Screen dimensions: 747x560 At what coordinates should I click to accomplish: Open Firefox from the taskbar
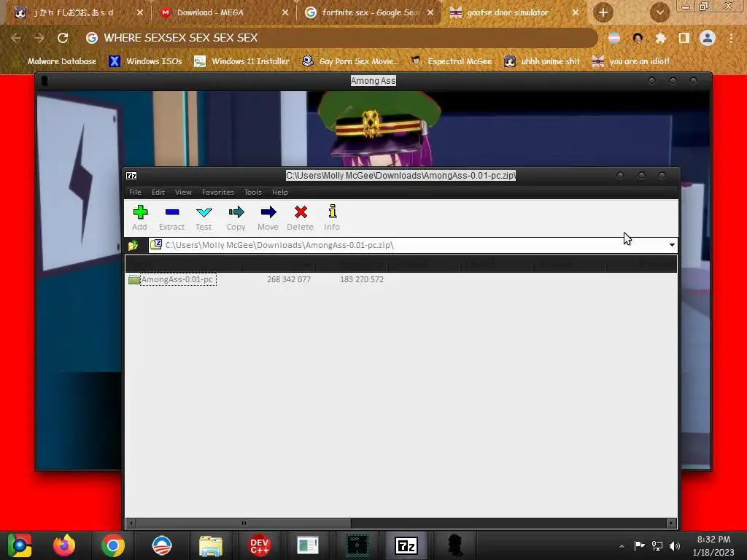pyautogui.click(x=64, y=545)
